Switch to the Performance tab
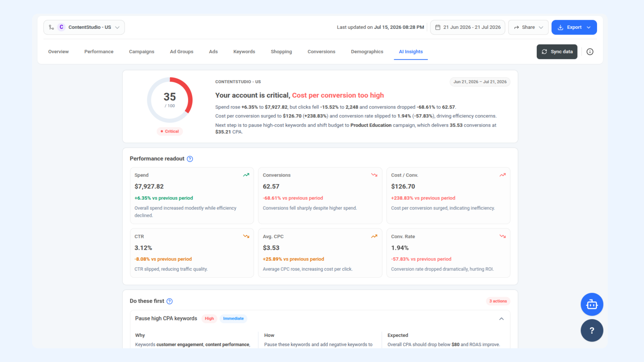The width and height of the screenshot is (644, 362). coord(99,52)
